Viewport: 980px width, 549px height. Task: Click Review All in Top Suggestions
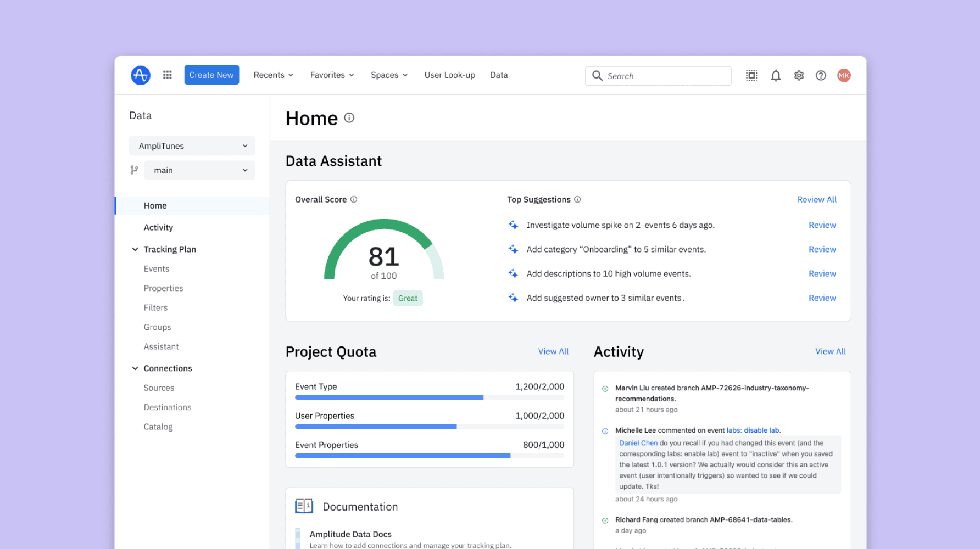click(x=817, y=199)
